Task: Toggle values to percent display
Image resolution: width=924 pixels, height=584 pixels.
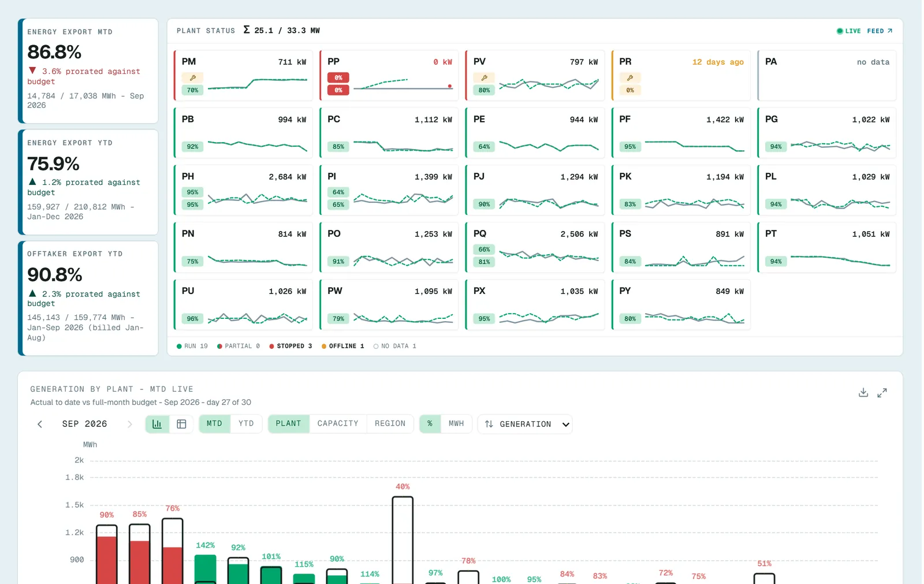Action: 430,424
